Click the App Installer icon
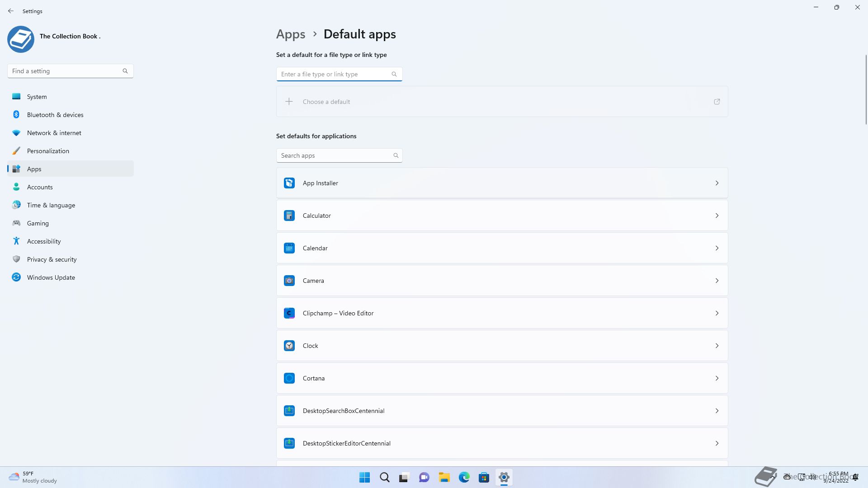 coord(289,183)
